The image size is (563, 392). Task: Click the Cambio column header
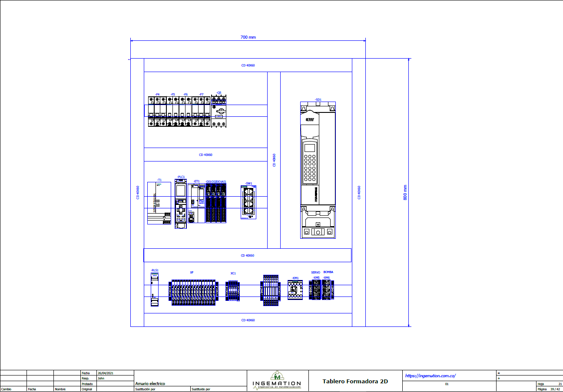(x=6, y=389)
